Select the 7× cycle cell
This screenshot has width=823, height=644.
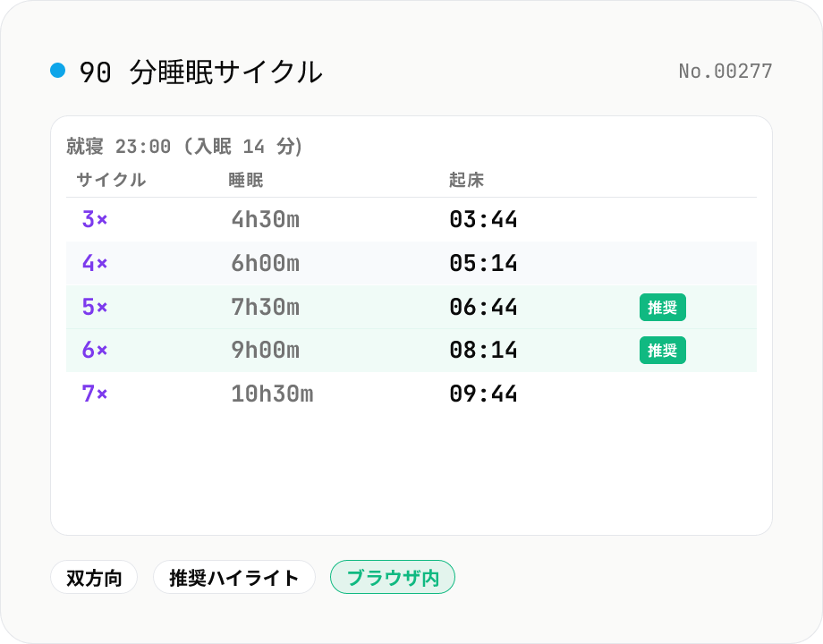95,394
